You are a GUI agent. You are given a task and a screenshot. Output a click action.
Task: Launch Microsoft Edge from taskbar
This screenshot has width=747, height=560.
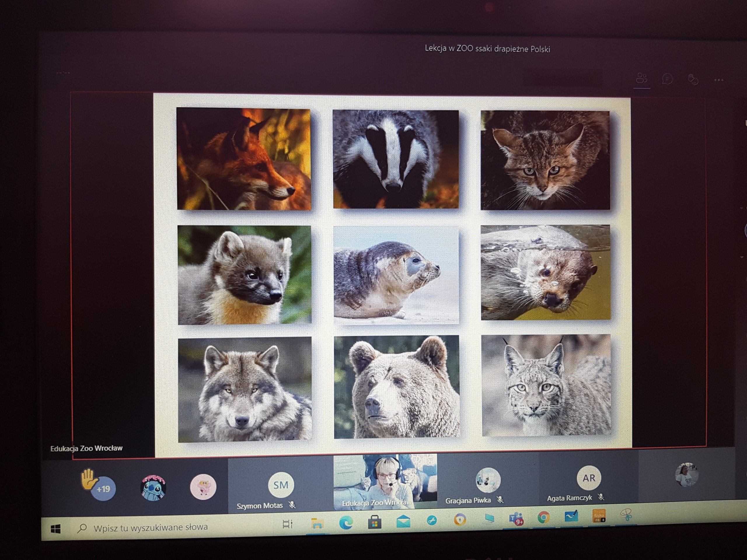tap(346, 523)
